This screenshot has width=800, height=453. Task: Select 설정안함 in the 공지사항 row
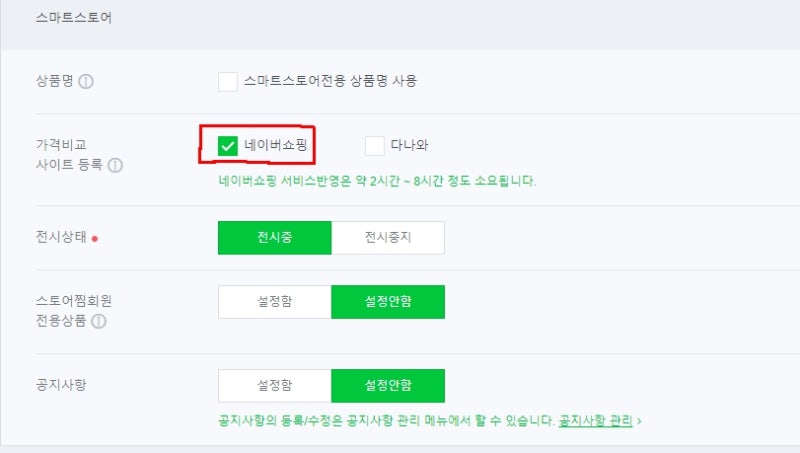[388, 385]
